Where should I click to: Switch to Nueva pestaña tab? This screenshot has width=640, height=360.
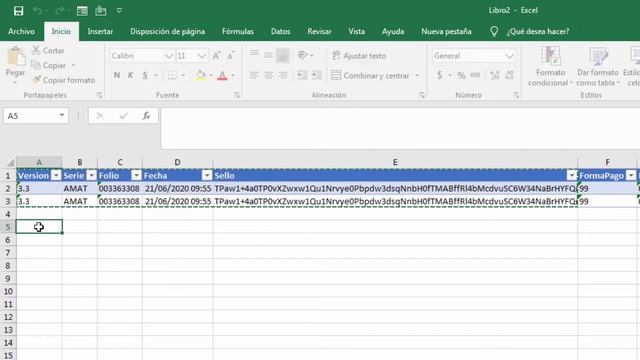[446, 31]
